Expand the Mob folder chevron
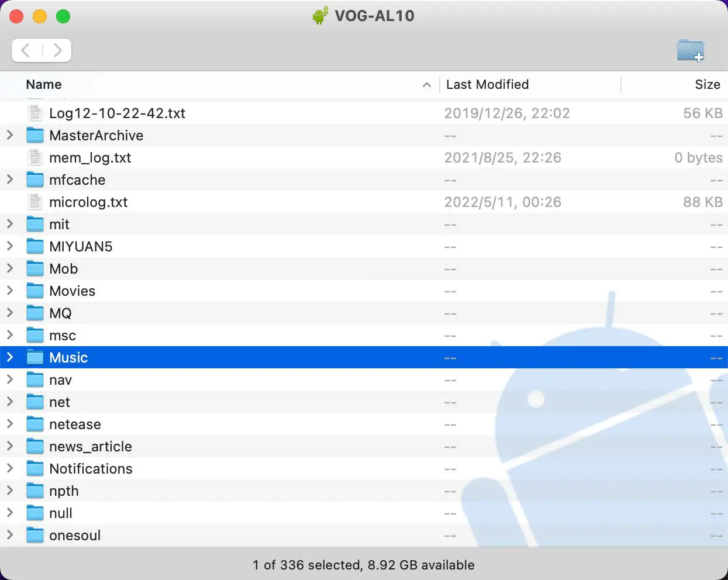Image resolution: width=728 pixels, height=580 pixels. pyautogui.click(x=10, y=268)
